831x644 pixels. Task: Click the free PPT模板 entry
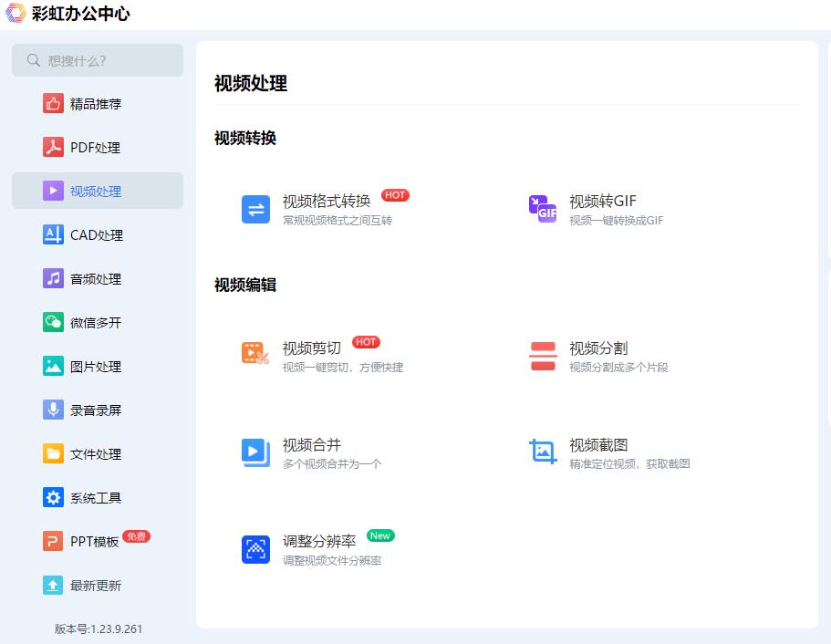pos(98,541)
